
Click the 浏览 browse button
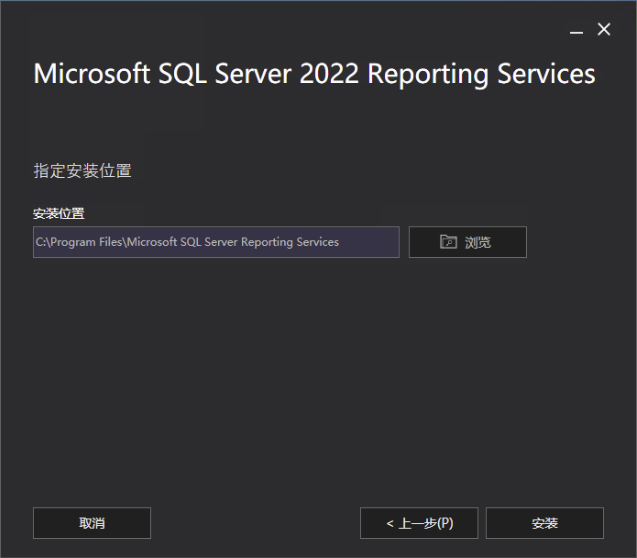click(468, 242)
